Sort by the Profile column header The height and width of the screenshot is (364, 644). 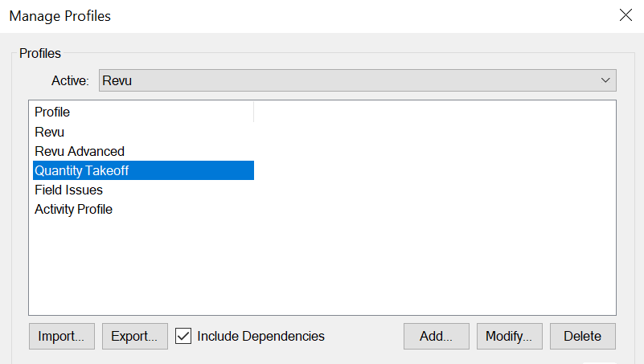tap(143, 112)
